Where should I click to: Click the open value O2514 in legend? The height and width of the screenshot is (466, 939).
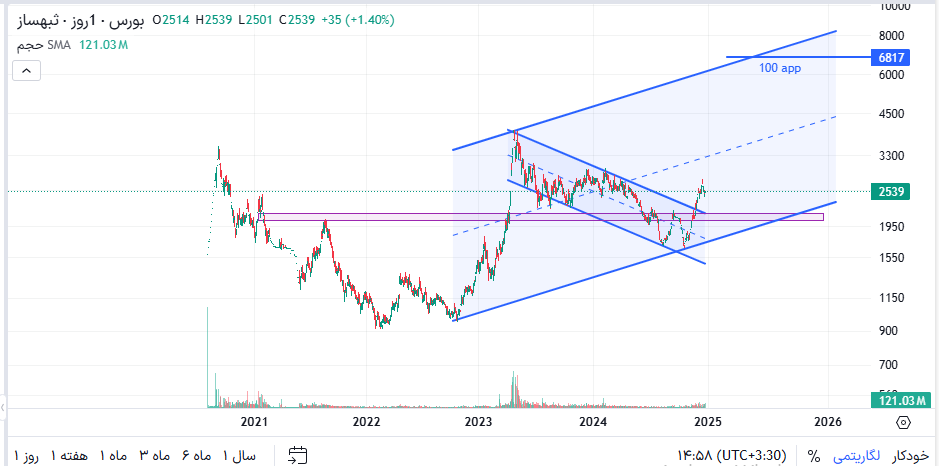point(171,20)
